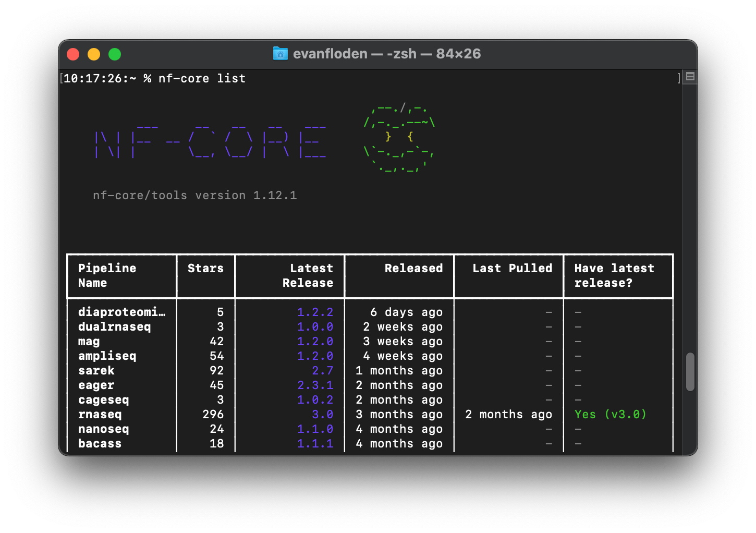
Task: Click the 6 days ago release date
Action: tap(407, 312)
